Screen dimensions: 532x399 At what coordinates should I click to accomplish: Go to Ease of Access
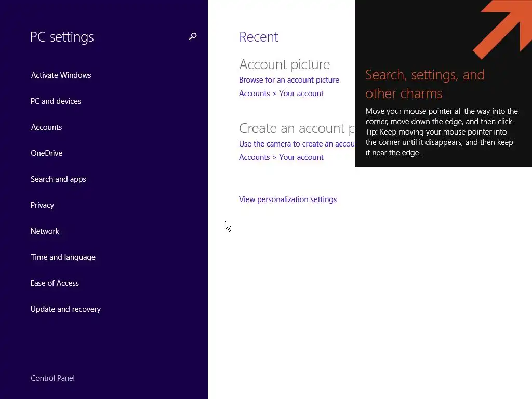55,283
